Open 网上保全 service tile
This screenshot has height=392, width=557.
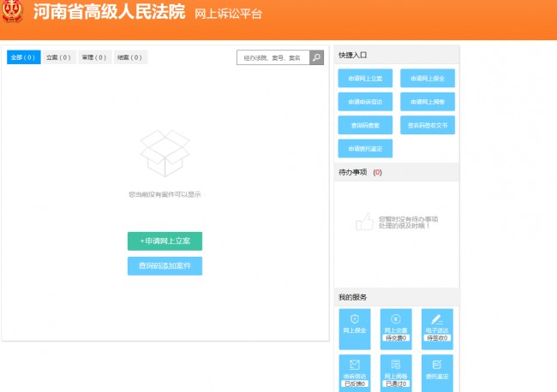(355, 329)
